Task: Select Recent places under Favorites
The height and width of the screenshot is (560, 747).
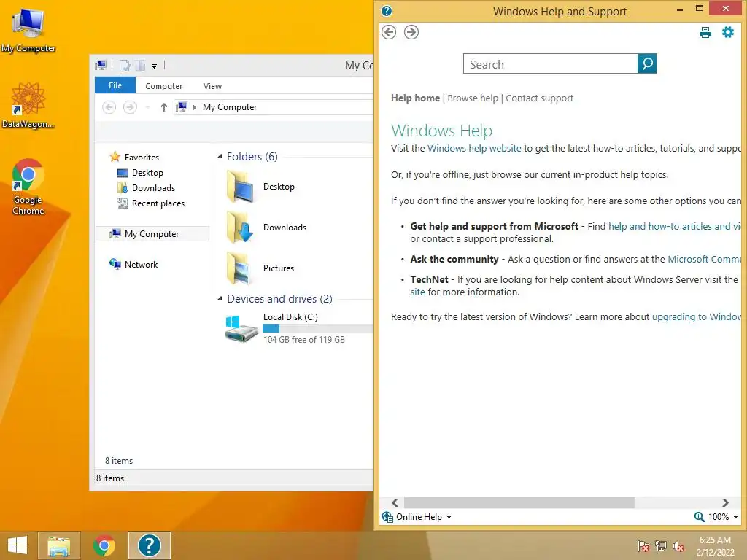Action: point(158,203)
